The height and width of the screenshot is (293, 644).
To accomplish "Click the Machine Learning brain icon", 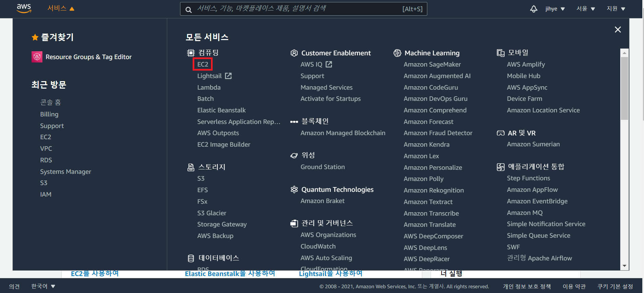I will 397,53.
